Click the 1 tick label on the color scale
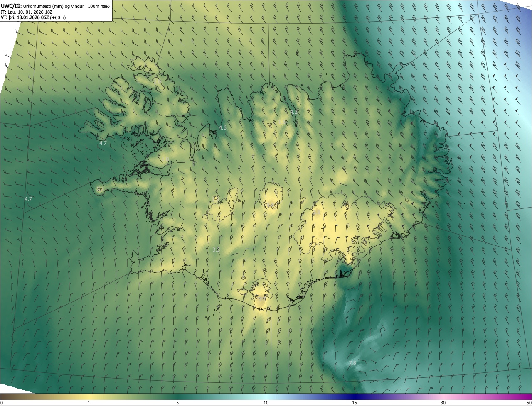The width and height of the screenshot is (532, 406). click(89, 403)
